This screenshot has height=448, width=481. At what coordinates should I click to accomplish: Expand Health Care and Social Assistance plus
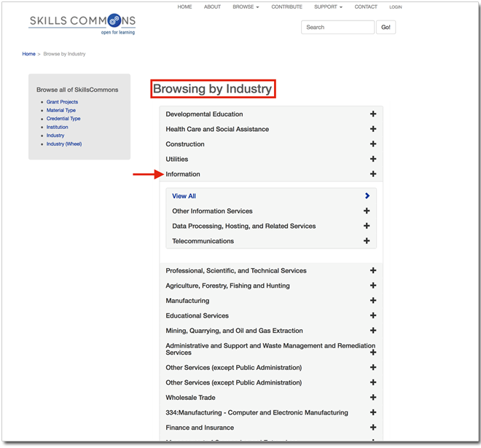point(373,129)
